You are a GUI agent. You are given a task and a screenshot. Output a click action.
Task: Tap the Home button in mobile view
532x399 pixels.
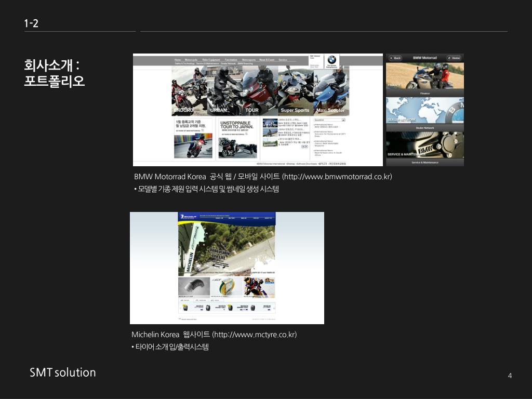point(454,58)
